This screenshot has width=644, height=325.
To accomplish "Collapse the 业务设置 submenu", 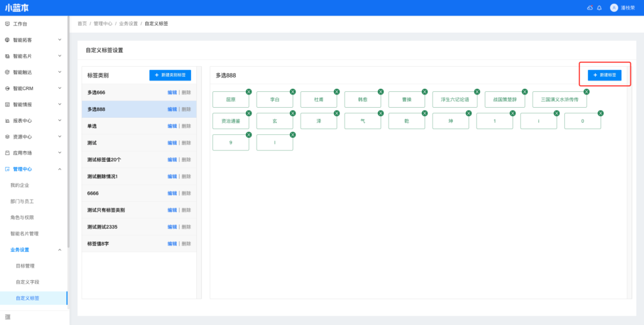I will pyautogui.click(x=59, y=249).
